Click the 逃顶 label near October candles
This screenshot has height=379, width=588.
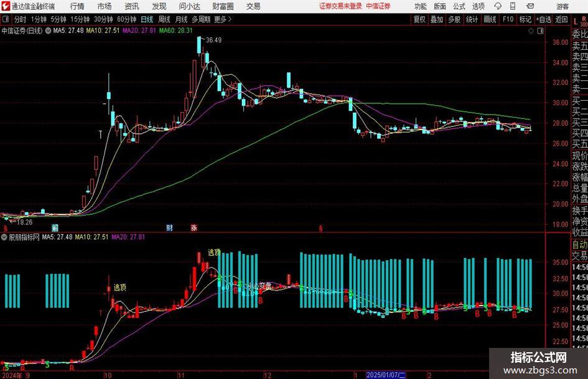coord(120,288)
